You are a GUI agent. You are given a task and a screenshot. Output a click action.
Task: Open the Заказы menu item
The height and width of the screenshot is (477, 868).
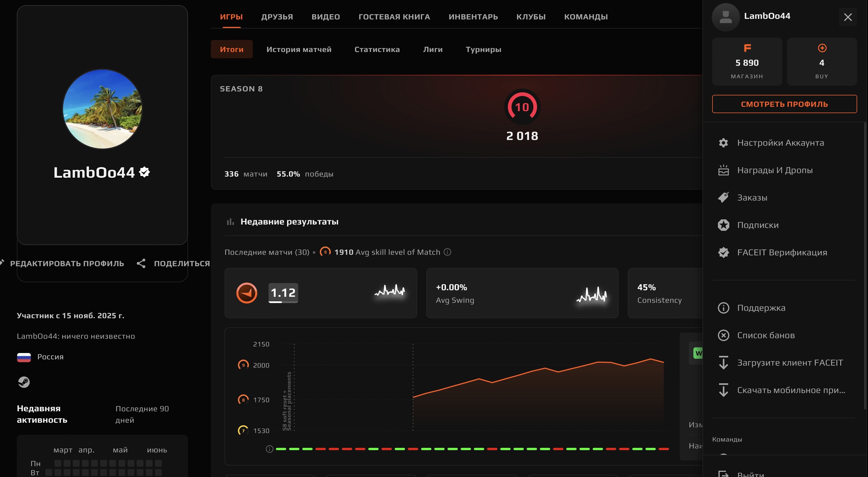click(x=784, y=198)
